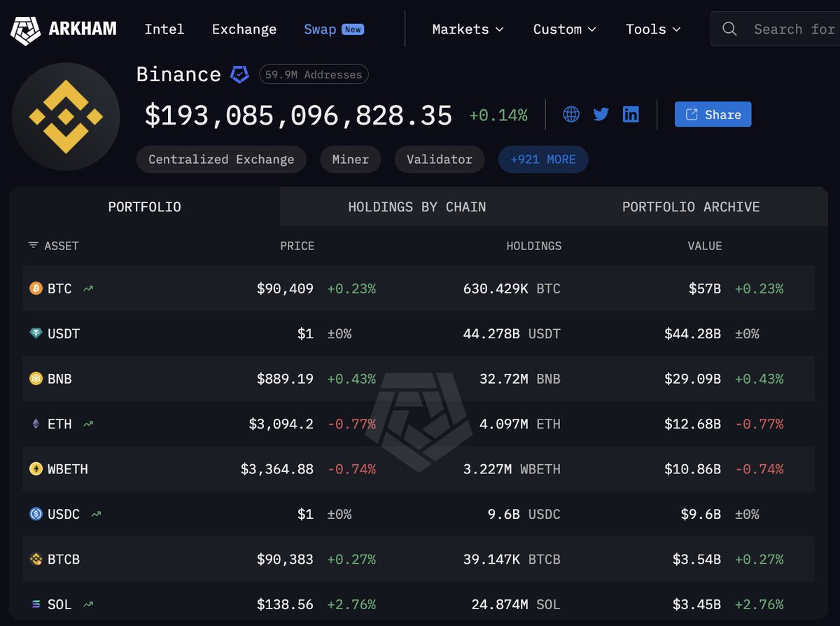Screen dimensions: 840x626
Task: Click the 9.6B USDC holdings cell
Action: [x=524, y=514]
